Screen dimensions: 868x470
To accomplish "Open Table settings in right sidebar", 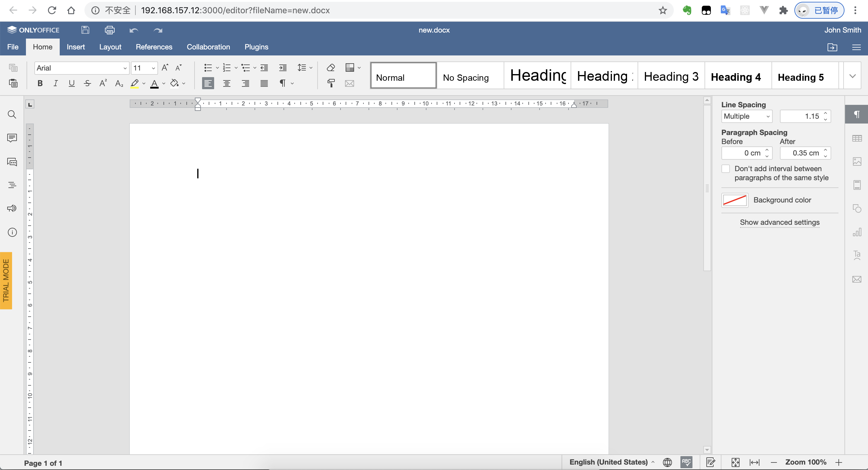I will click(x=857, y=138).
